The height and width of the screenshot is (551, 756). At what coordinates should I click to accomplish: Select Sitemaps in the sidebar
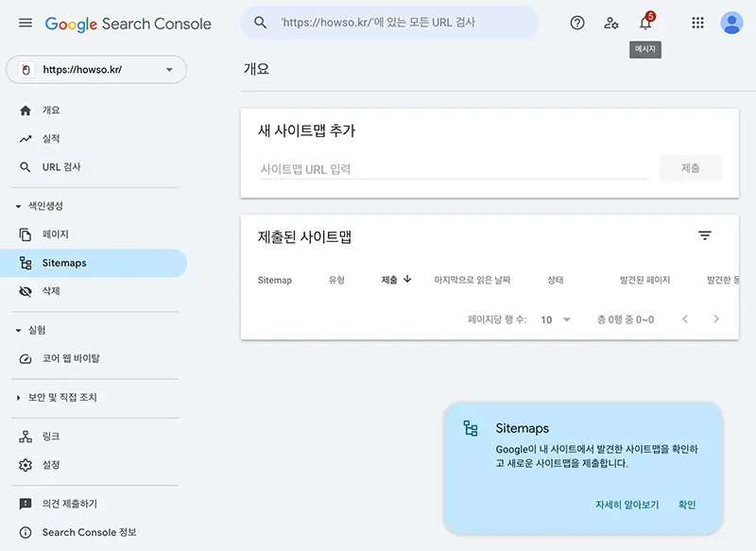coord(94,263)
